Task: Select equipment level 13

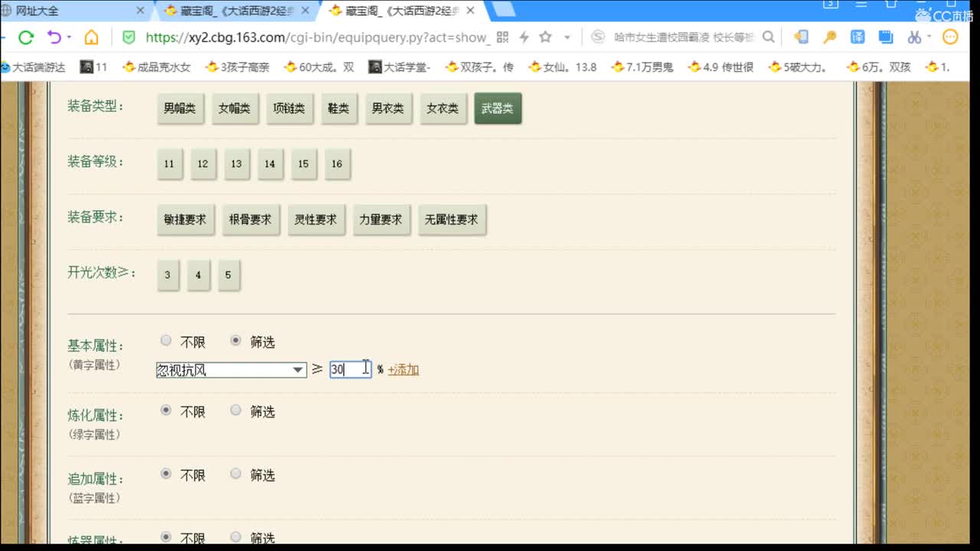Action: point(237,164)
